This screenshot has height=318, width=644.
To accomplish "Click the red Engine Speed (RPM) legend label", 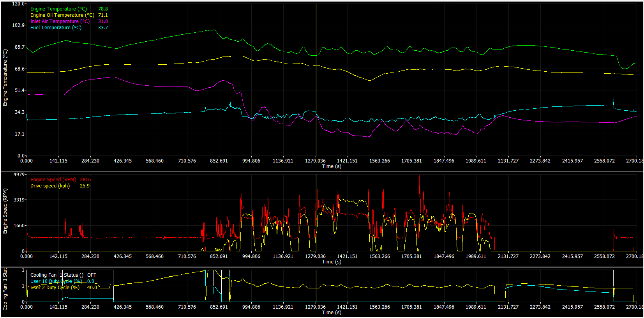I will coord(53,180).
